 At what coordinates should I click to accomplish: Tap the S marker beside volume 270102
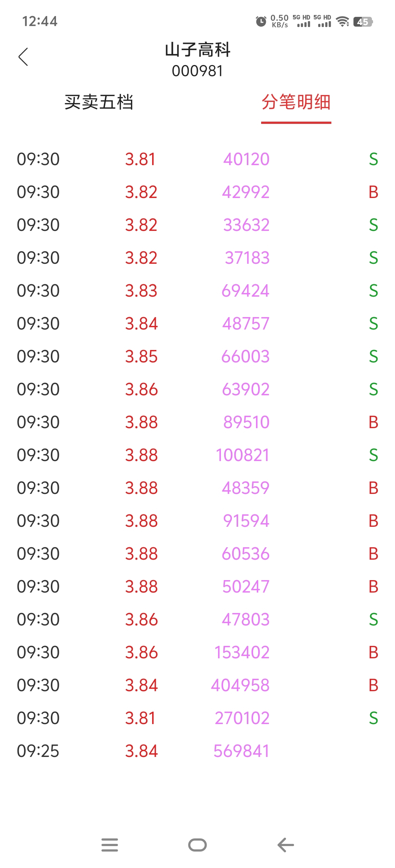(373, 718)
